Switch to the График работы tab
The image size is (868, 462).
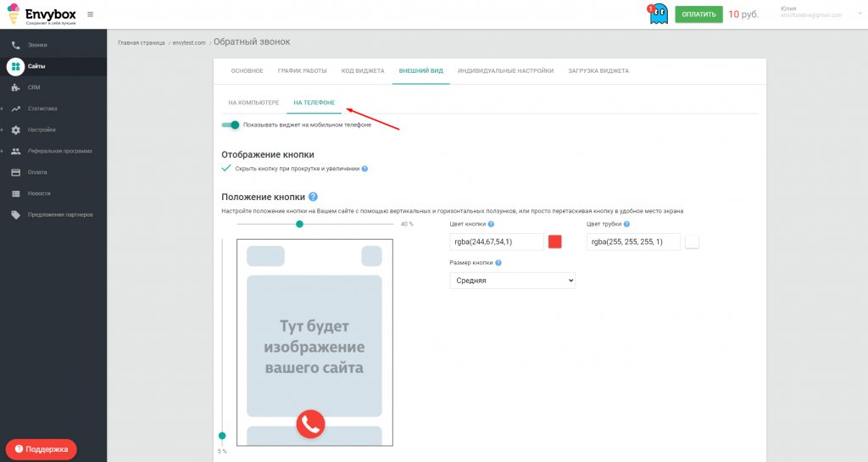303,71
